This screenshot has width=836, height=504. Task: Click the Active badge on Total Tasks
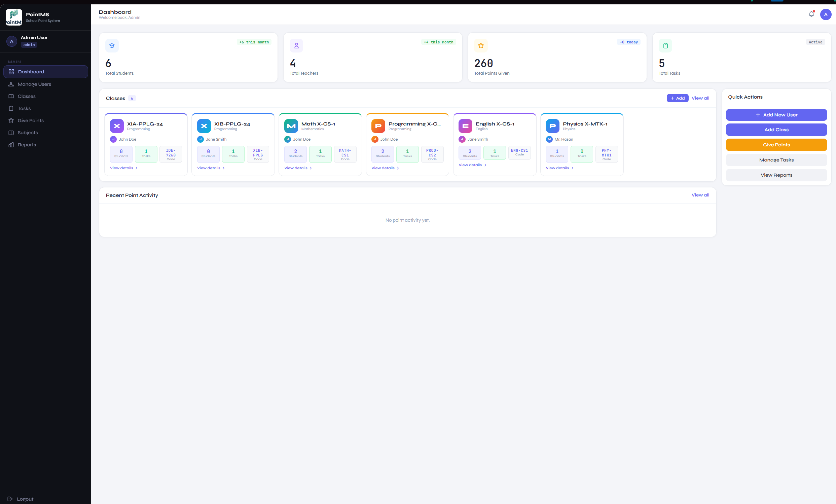(x=815, y=42)
